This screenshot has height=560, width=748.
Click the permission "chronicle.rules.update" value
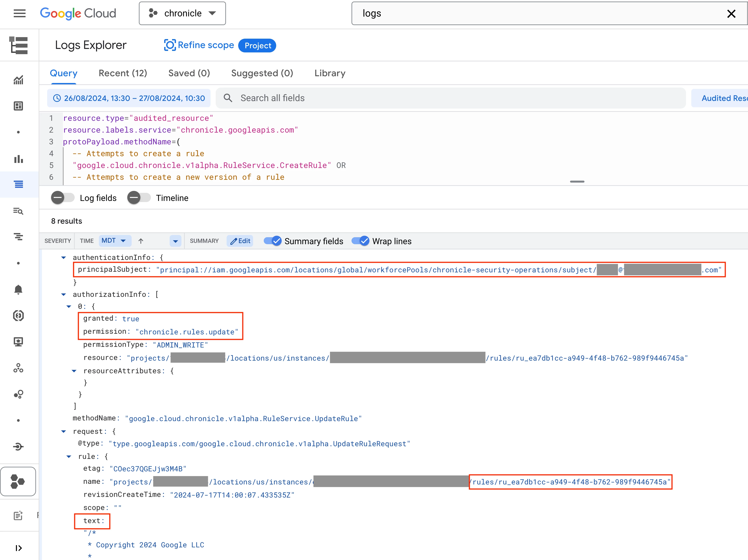[187, 332]
